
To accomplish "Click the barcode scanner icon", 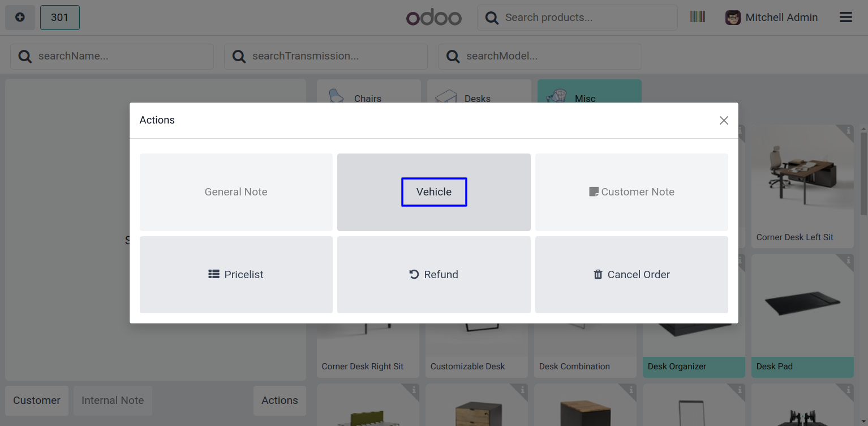I will pos(697,17).
